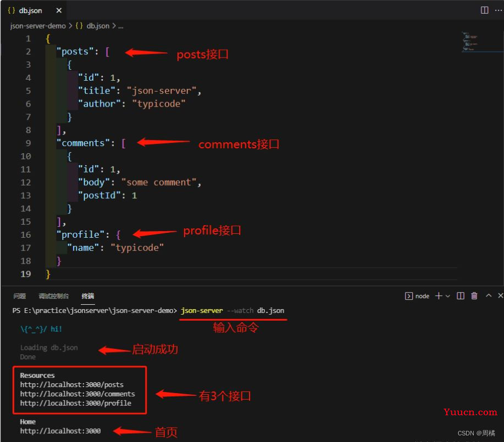Close the db.json editor tab
The image size is (504, 442).
[59, 10]
